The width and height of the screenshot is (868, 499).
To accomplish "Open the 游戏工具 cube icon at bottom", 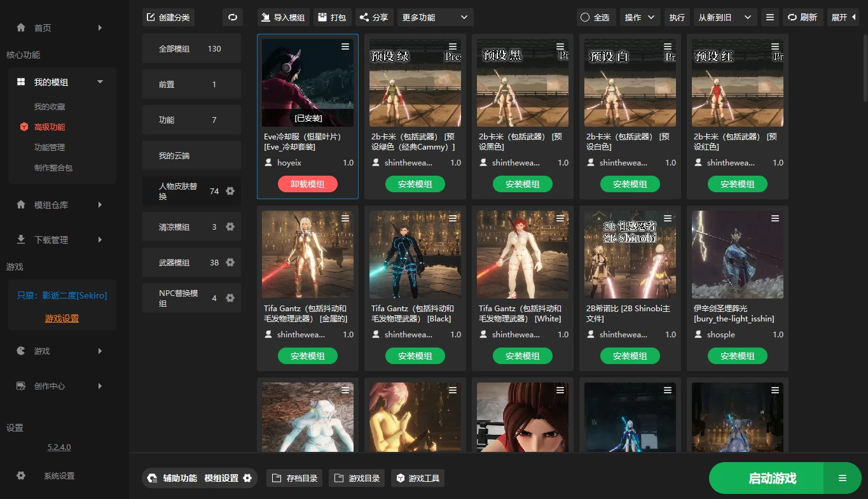I will [x=401, y=478].
